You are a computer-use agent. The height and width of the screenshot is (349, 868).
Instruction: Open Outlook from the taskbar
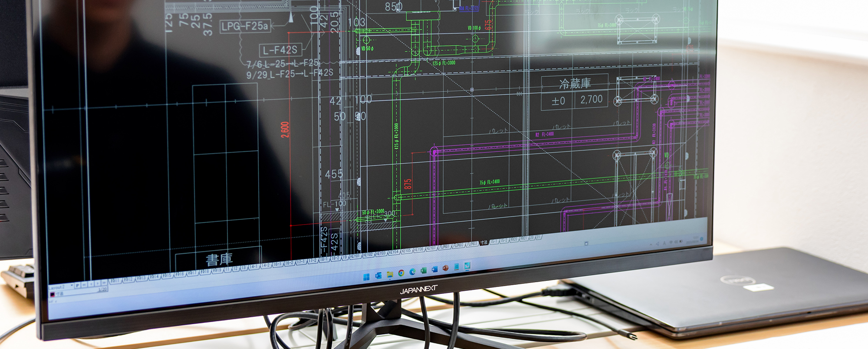tap(378, 275)
